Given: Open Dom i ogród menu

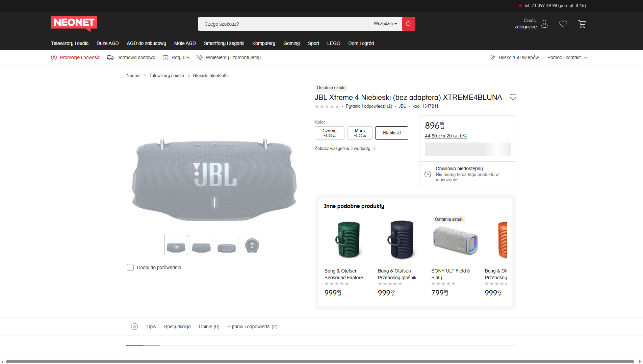Looking at the screenshot, I should (x=361, y=43).
